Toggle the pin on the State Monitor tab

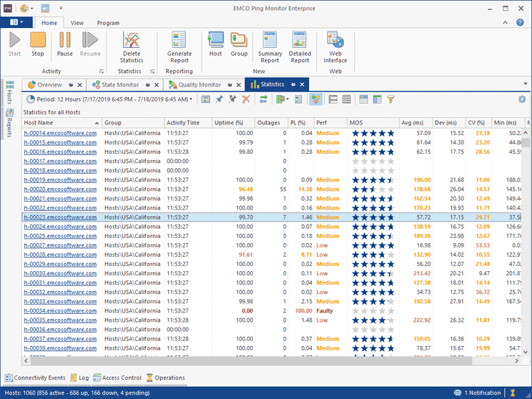147,85
